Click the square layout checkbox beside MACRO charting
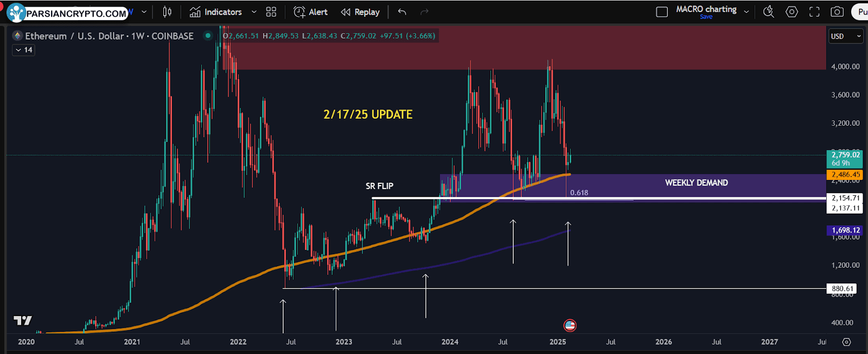The height and width of the screenshot is (354, 868). [x=662, y=12]
